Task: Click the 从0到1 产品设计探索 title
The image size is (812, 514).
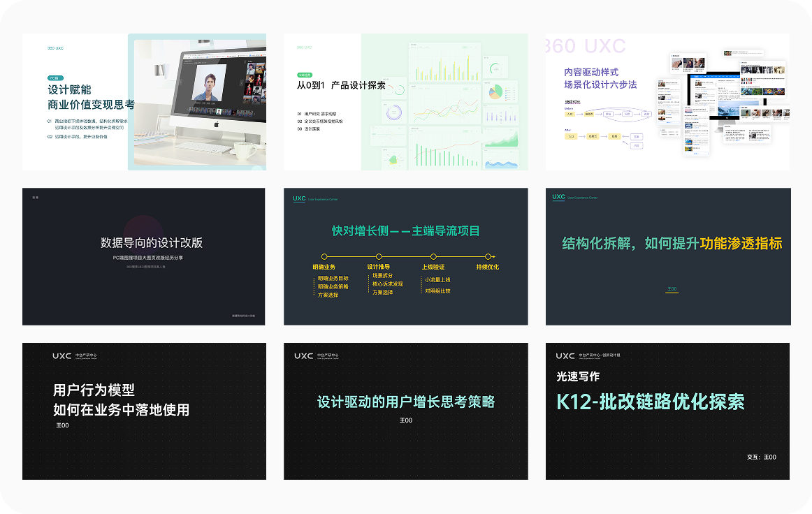Action: pyautogui.click(x=341, y=85)
